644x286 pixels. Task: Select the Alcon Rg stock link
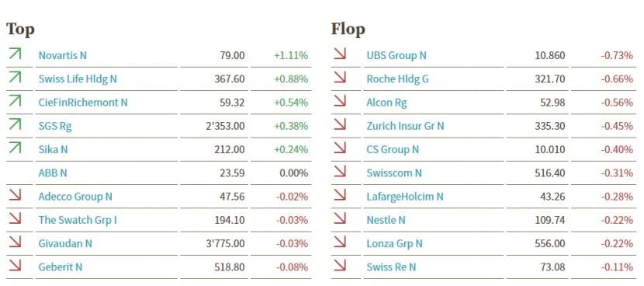pyautogui.click(x=386, y=103)
